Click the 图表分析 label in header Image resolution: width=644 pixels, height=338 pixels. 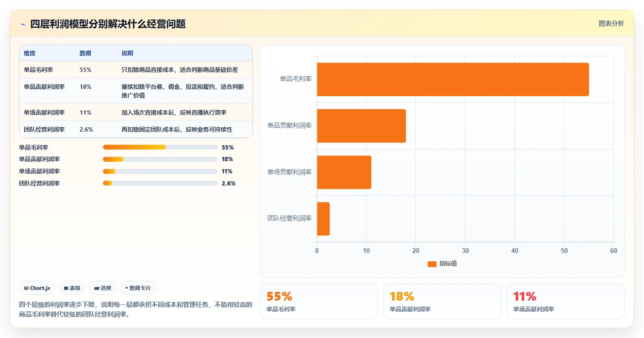tap(611, 23)
